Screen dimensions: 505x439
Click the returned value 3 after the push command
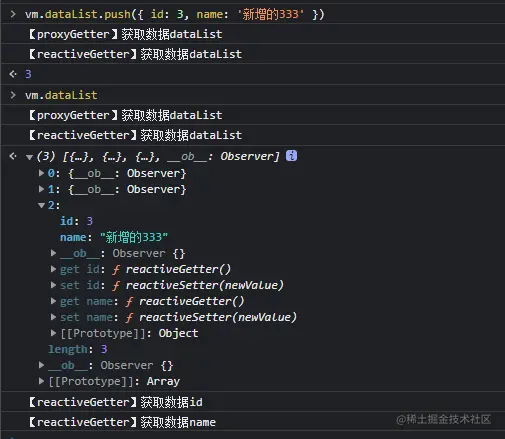click(28, 74)
